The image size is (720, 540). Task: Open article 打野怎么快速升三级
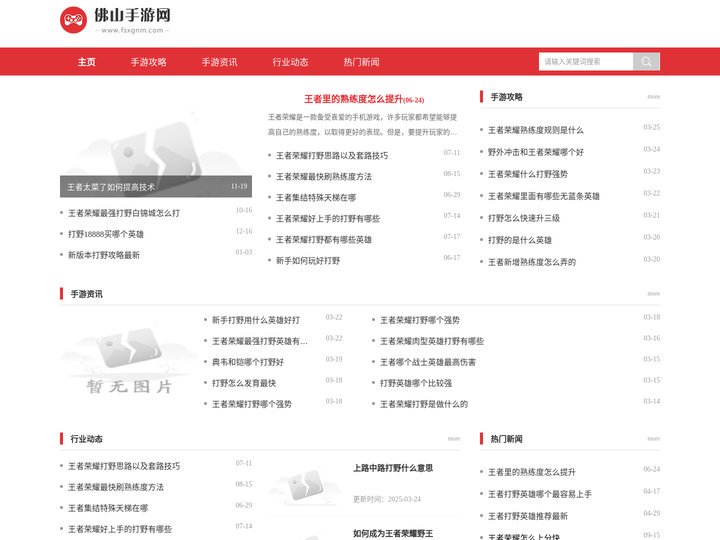tap(523, 218)
